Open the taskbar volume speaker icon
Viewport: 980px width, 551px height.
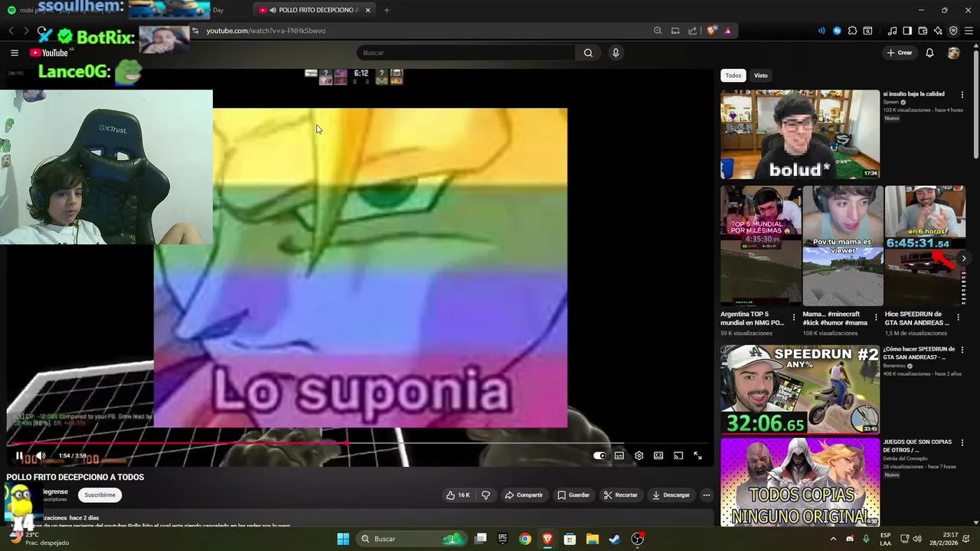[917, 539]
